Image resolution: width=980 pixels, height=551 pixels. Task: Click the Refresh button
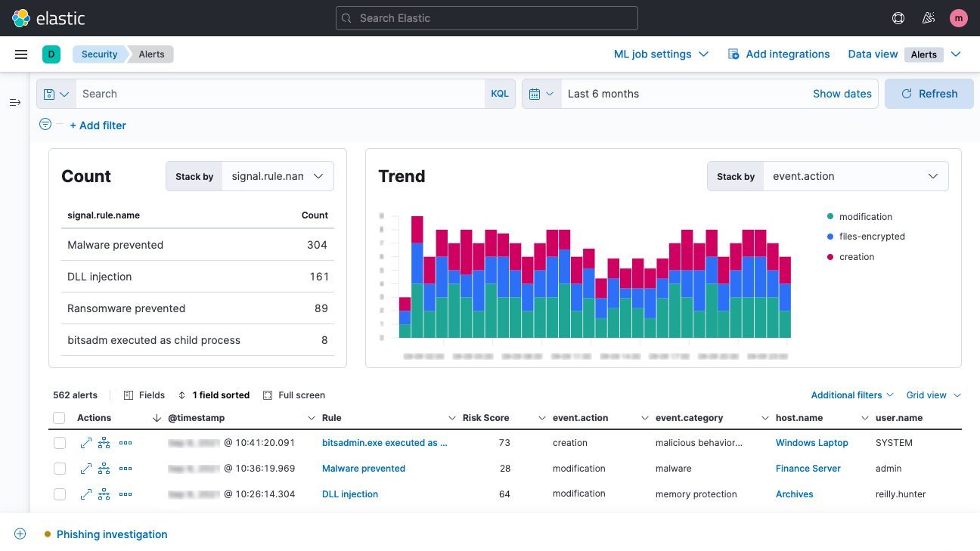tap(929, 94)
